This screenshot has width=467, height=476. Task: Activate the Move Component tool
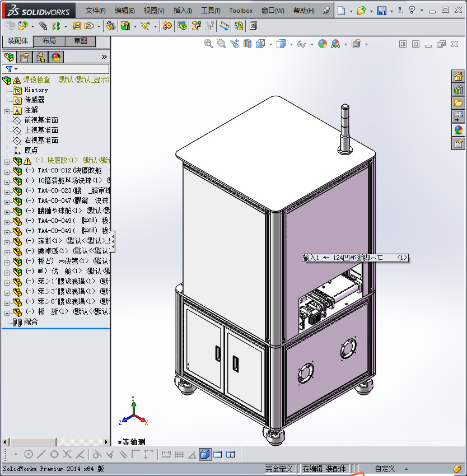coord(89,26)
